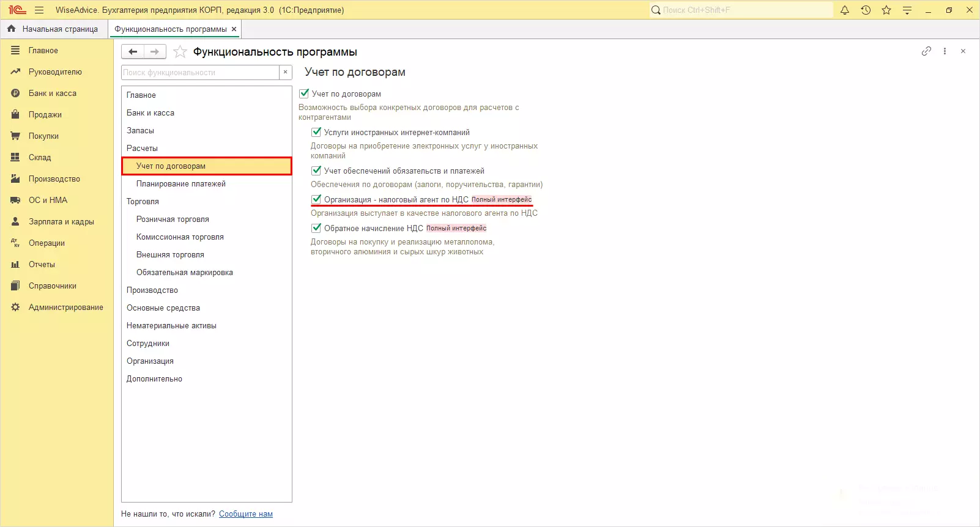
Task: Click the Поиск функциональности search field
Action: point(201,72)
